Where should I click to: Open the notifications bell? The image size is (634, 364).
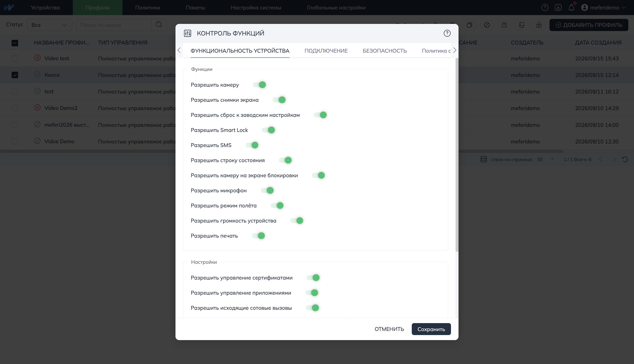tap(571, 8)
